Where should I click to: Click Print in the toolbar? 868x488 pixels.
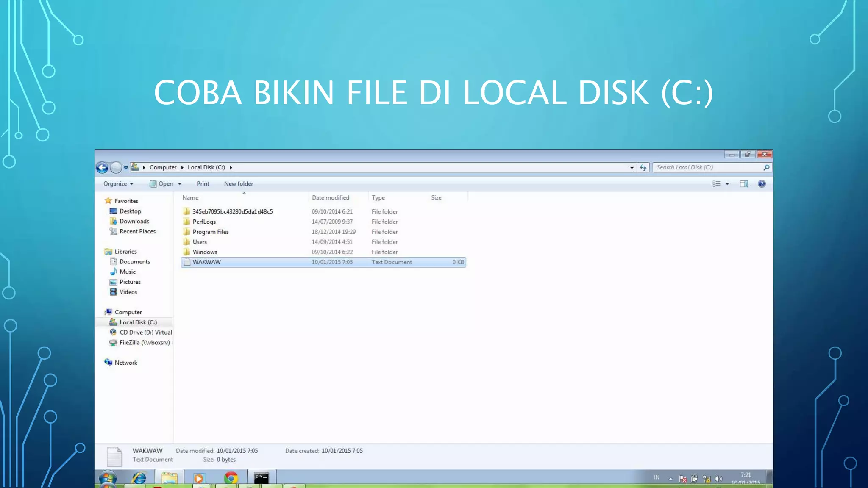tap(203, 184)
